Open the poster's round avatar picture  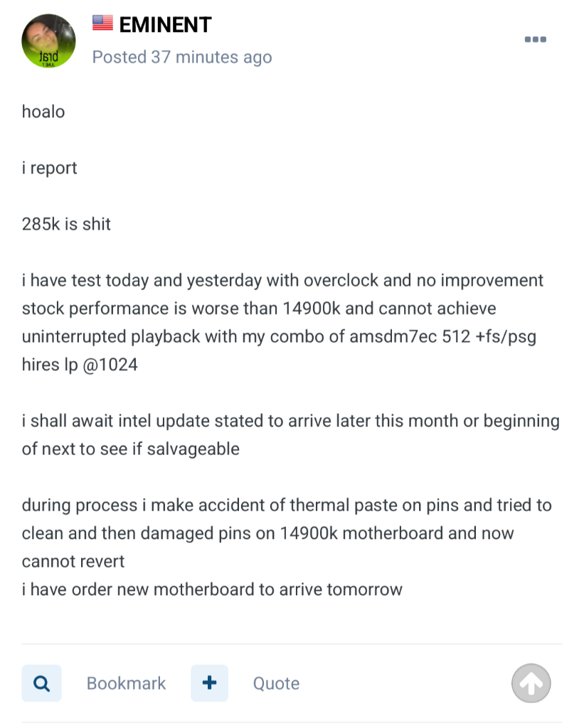49,41
